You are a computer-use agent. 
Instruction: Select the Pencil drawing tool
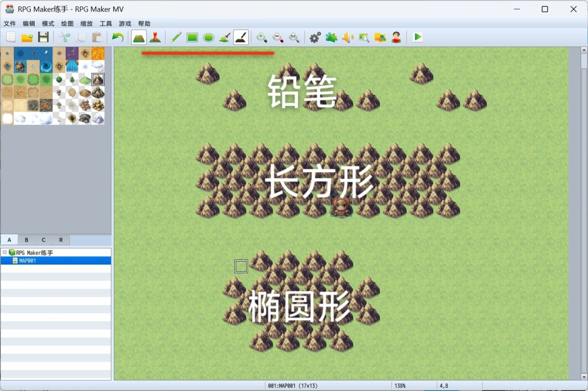[176, 37]
